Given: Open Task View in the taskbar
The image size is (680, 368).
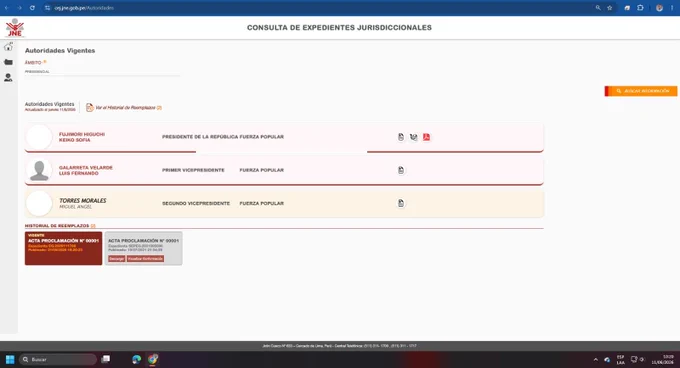Looking at the screenshot, I should click(106, 359).
